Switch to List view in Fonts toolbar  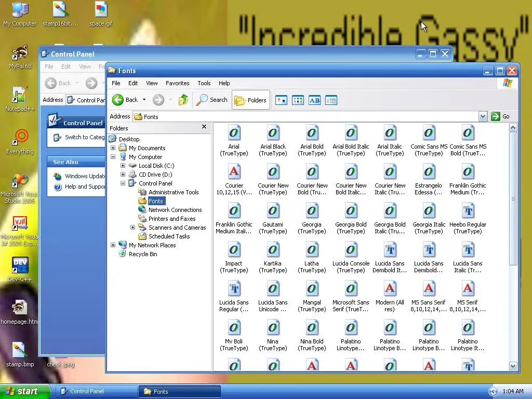tap(298, 100)
